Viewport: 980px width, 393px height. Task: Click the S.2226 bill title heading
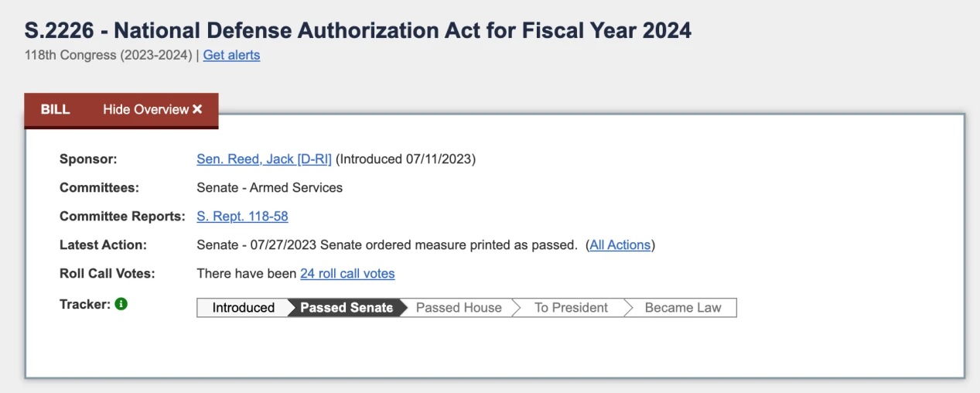358,30
